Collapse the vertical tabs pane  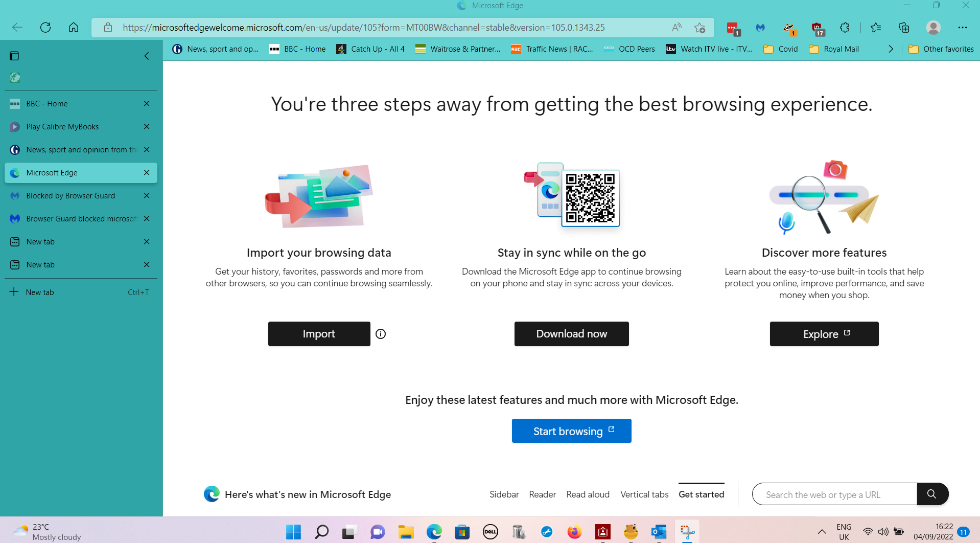pos(147,56)
